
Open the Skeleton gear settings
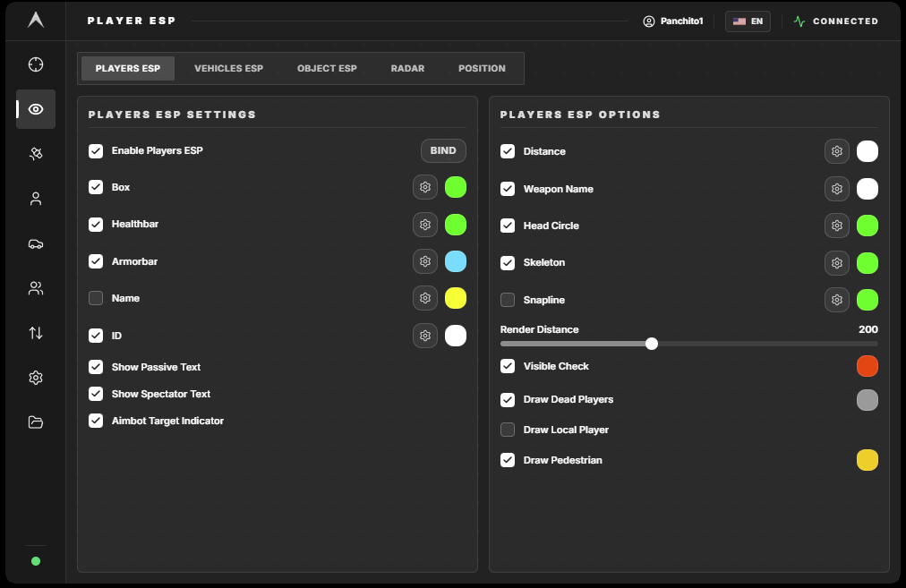coord(837,263)
